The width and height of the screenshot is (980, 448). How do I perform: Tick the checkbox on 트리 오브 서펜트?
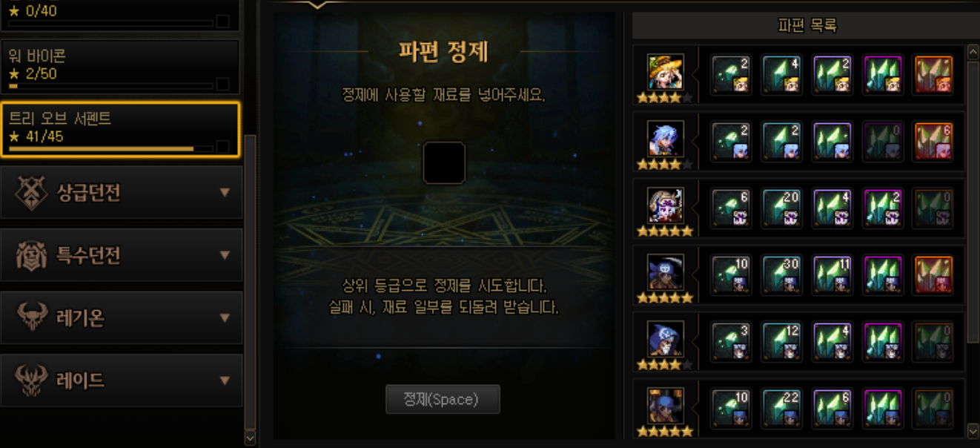222,146
